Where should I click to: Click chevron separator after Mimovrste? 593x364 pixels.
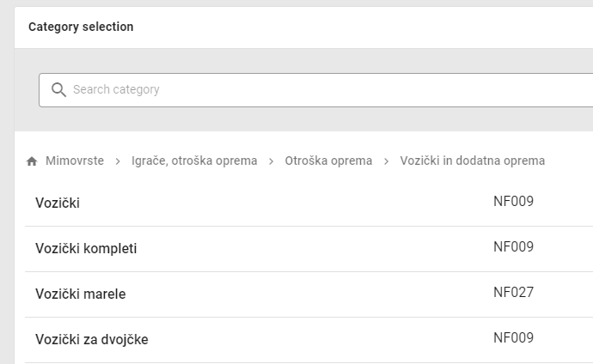(x=118, y=161)
